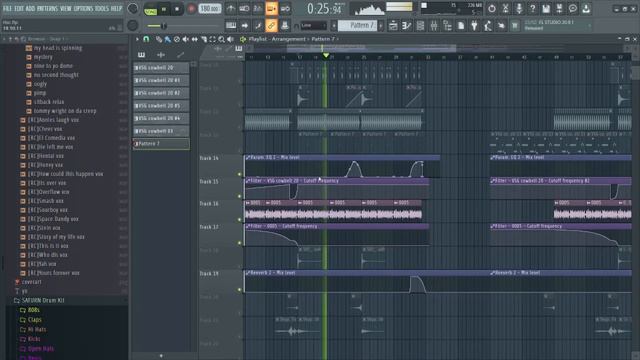Toggle the metronome icon
The height and width of the screenshot is (360, 640).
click(x=231, y=9)
